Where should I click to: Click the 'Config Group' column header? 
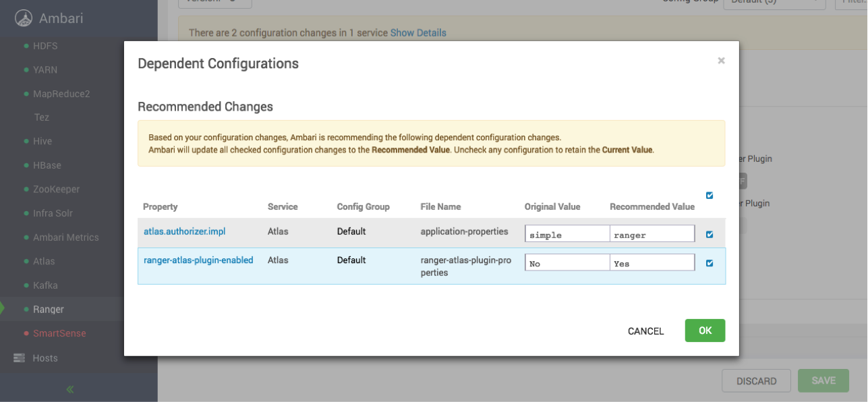click(364, 207)
